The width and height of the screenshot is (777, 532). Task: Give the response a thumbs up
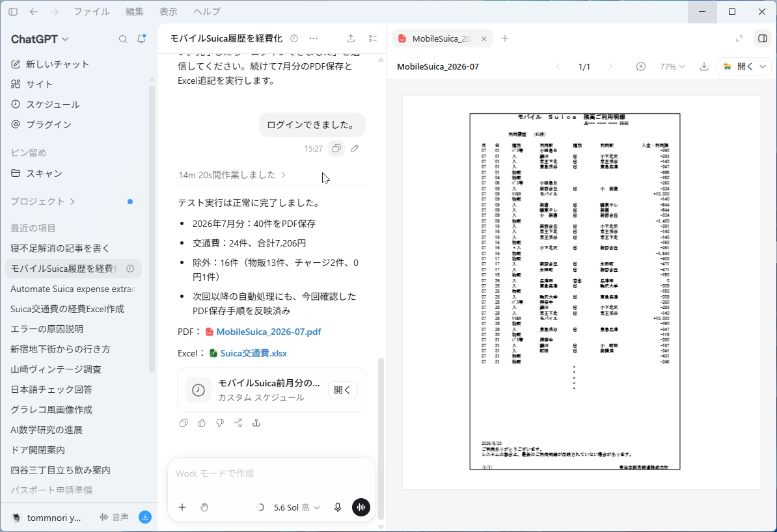coord(202,423)
